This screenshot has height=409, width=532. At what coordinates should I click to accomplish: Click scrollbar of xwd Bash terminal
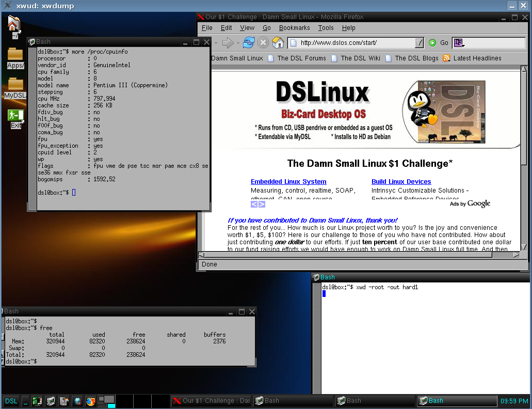pos(317,338)
